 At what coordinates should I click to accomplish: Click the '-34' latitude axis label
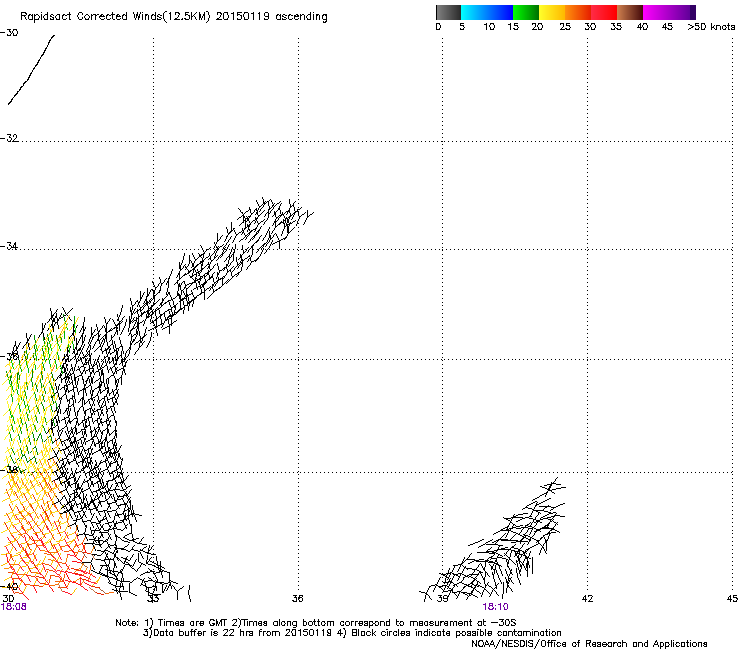[9, 246]
